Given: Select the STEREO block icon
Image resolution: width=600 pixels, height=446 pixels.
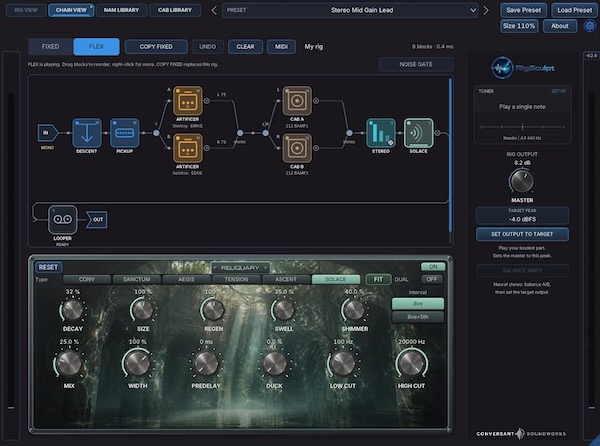Looking at the screenshot, I should (x=381, y=133).
